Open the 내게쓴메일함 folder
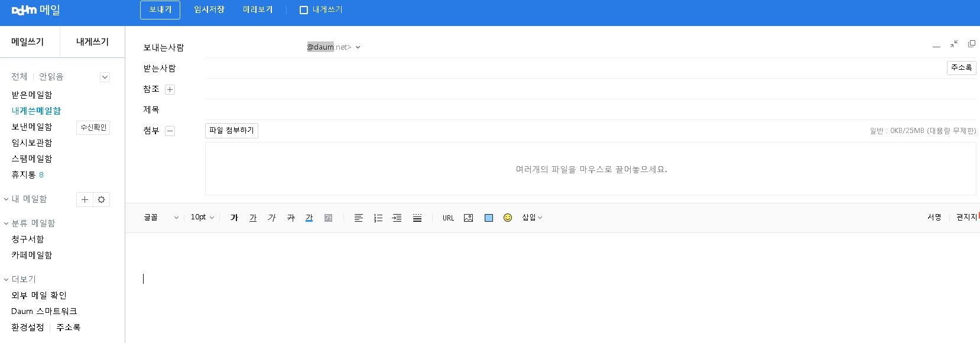The height and width of the screenshot is (343, 980). [36, 111]
